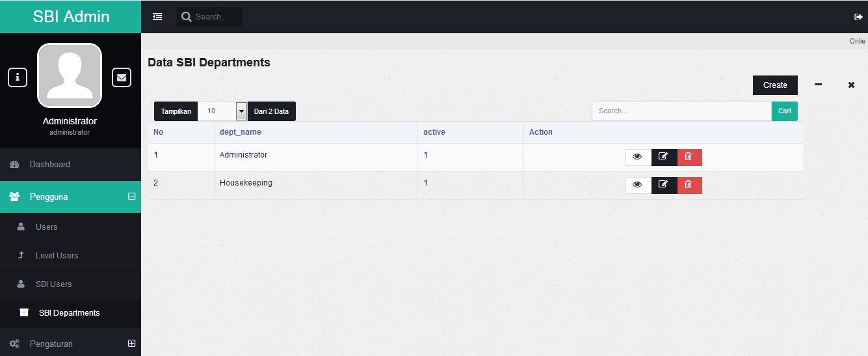Viewport: 868px width, 356px height.
Task: View the Administrator department with the eye icon
Action: click(638, 157)
